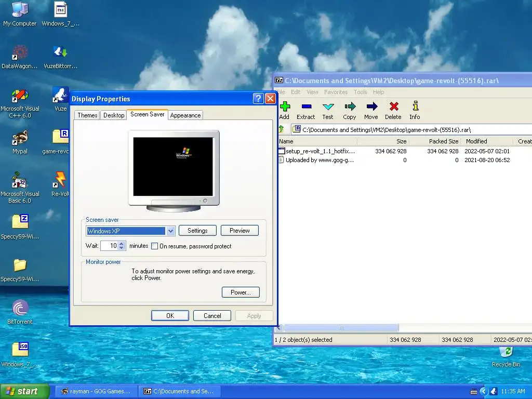The height and width of the screenshot is (399, 532).
Task: Go up one folder level in 7-Zip
Action: pos(281,129)
